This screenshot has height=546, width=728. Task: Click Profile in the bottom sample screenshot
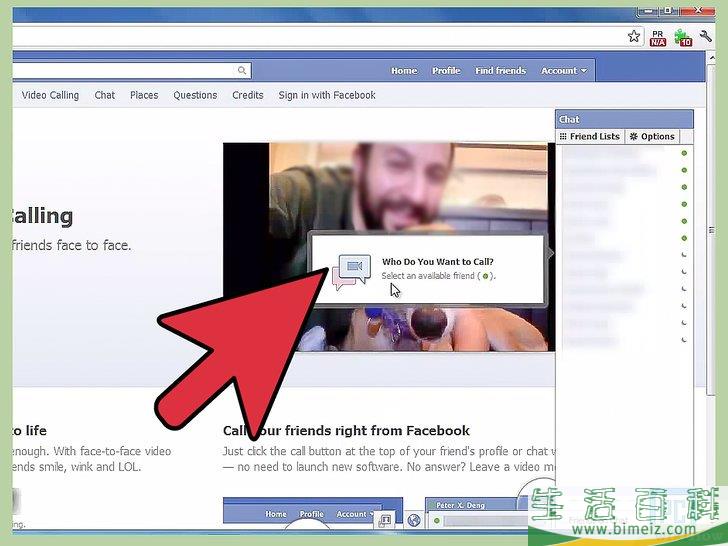pyautogui.click(x=312, y=514)
